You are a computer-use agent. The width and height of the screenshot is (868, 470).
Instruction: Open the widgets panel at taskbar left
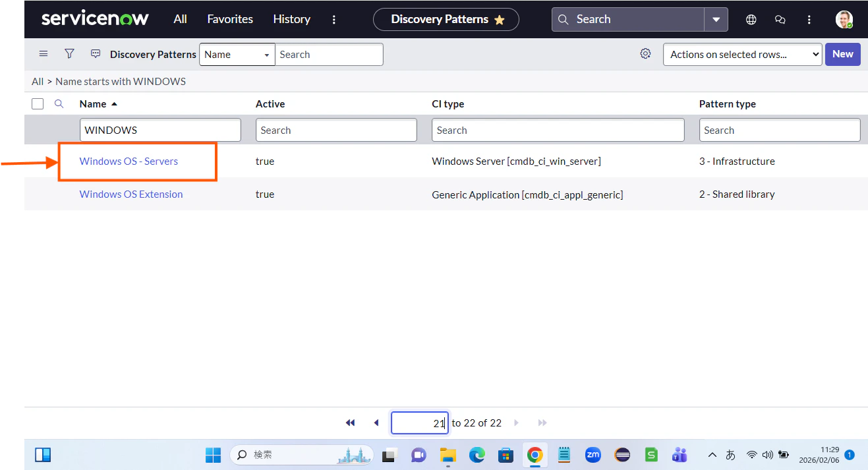click(43, 455)
